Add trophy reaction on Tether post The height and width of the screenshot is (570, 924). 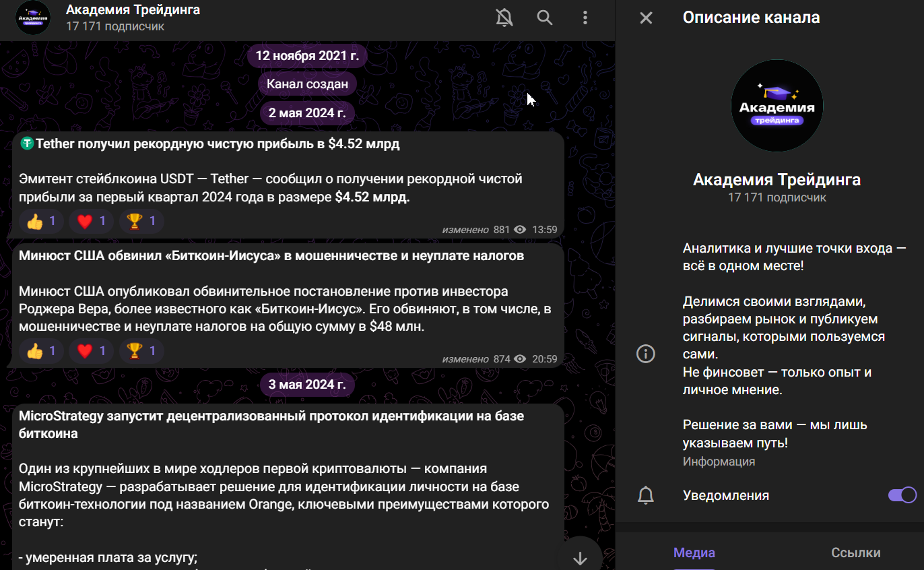tap(141, 221)
